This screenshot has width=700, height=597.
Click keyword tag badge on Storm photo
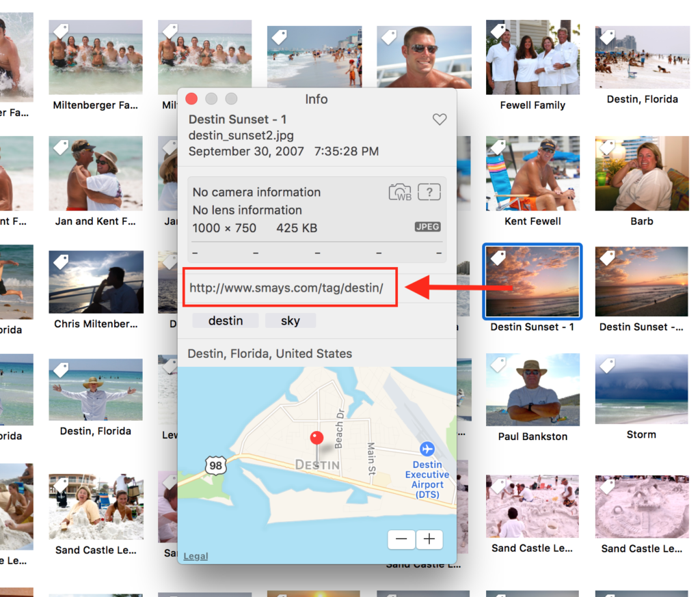[607, 366]
